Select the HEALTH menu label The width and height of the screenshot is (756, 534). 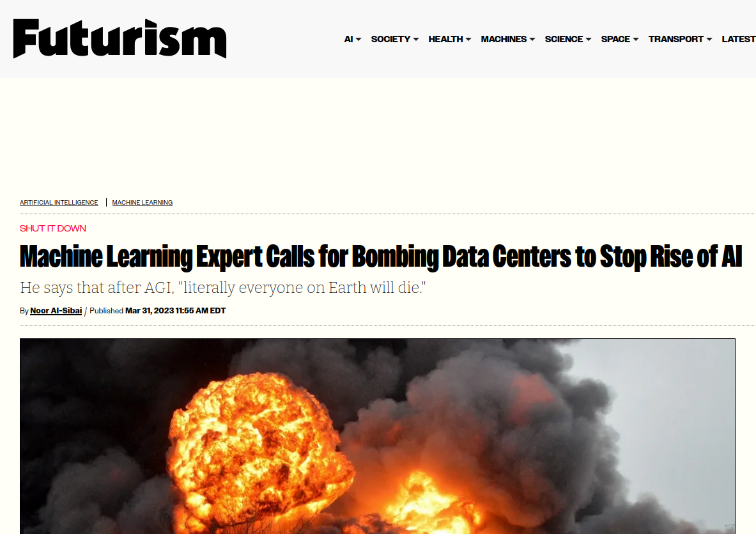coord(445,39)
